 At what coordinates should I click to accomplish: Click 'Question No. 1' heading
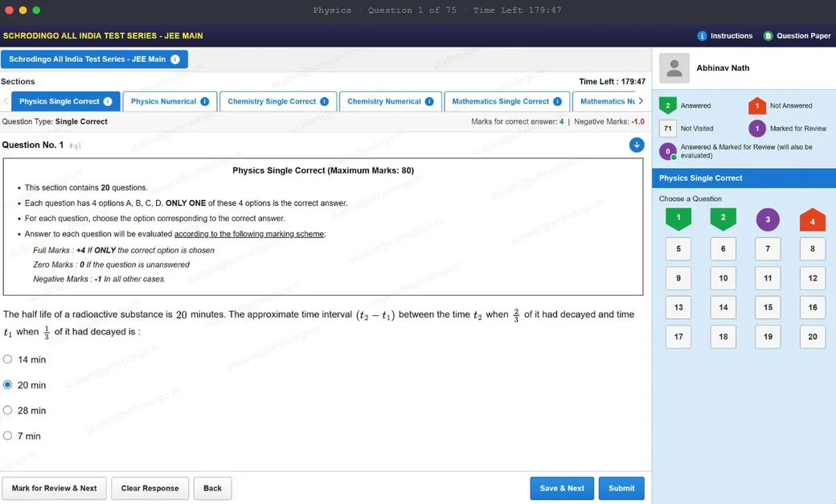pos(32,145)
